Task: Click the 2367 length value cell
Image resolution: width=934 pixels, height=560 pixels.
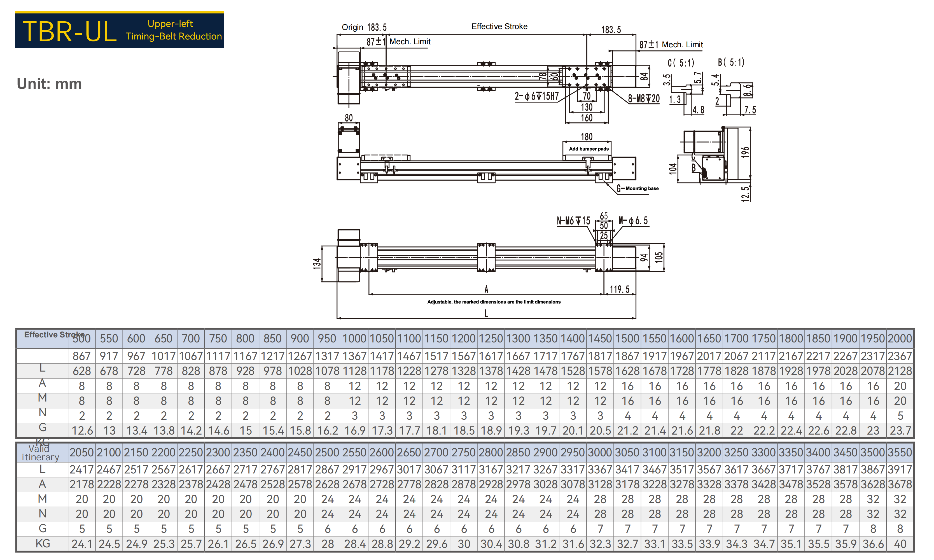Action: [x=900, y=356]
